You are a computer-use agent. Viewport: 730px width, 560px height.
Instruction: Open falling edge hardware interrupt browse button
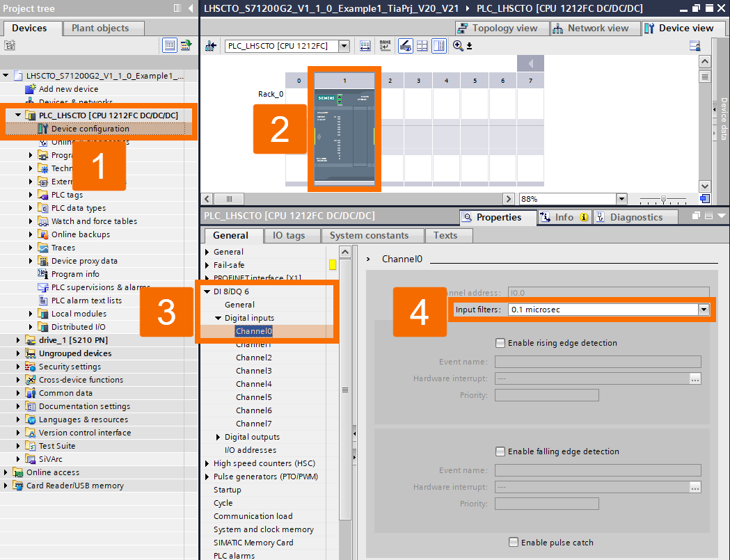click(x=695, y=488)
